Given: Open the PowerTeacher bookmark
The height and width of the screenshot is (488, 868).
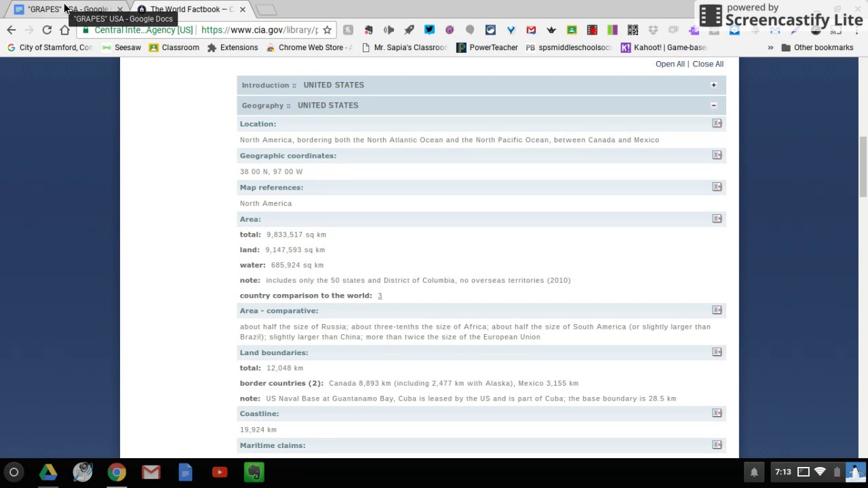Looking at the screenshot, I should coord(487,47).
